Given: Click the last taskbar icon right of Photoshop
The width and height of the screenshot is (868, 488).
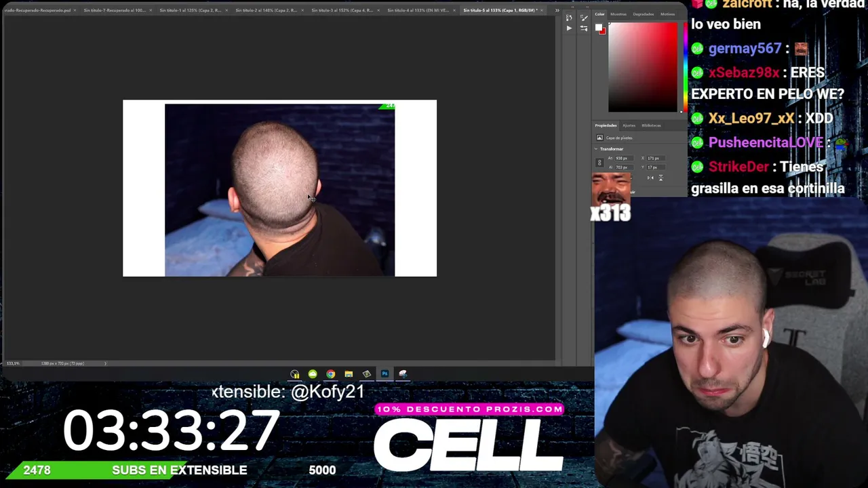Looking at the screenshot, I should point(403,373).
